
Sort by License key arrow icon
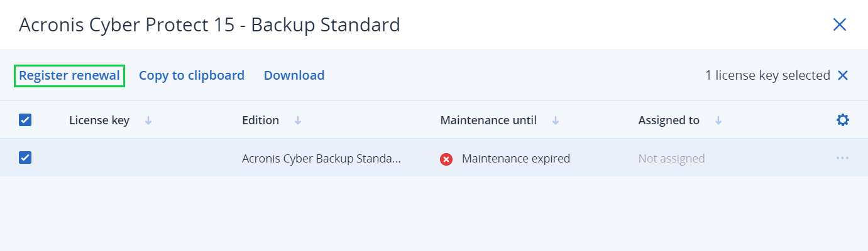148,120
